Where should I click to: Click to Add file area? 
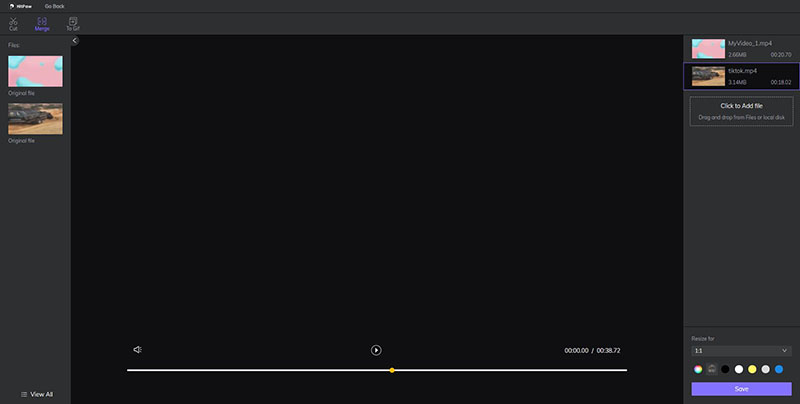tap(741, 111)
